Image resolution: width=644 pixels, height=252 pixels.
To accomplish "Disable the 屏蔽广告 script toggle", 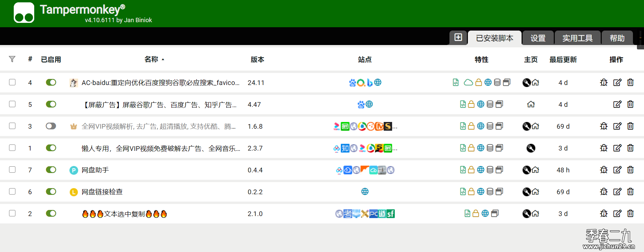I will [51, 104].
